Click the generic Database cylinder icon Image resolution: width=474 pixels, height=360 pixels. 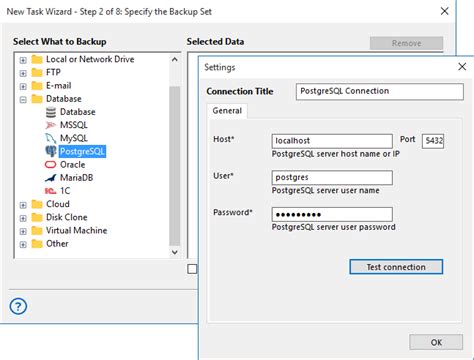pos(51,112)
